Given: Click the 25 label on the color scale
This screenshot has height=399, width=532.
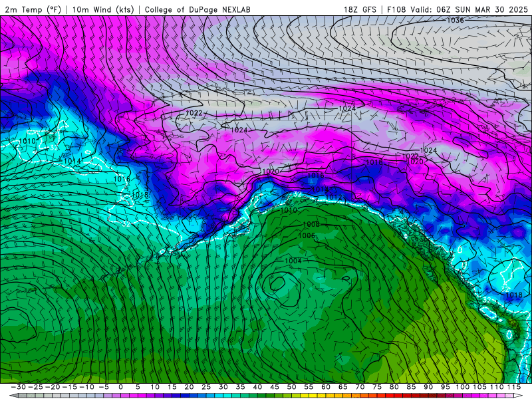Looking at the screenshot, I should [206, 387].
